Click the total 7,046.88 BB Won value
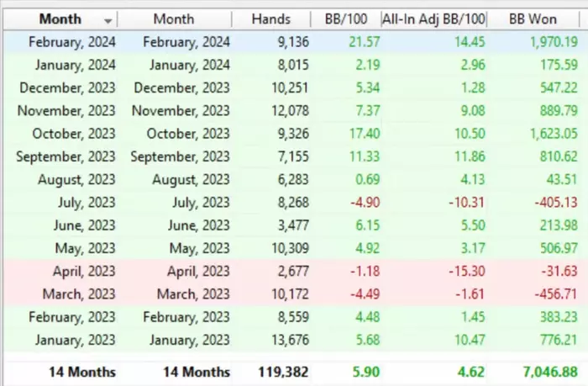 tap(550, 372)
